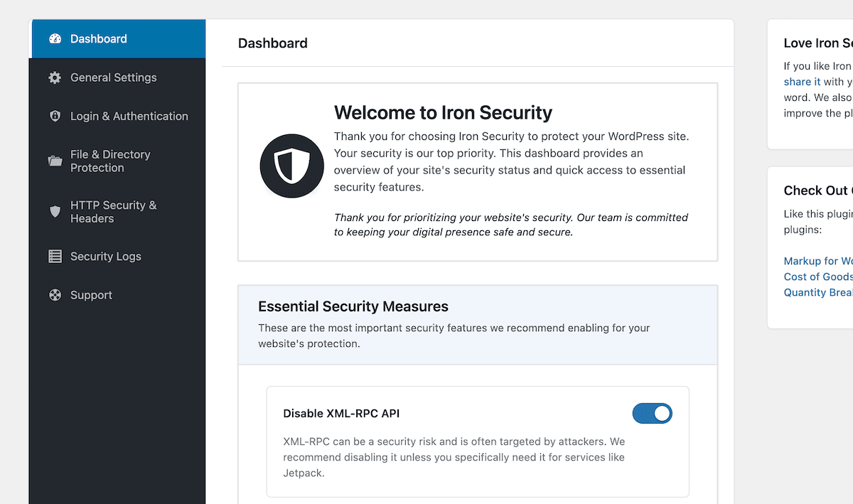Click the Login & Authentication lock shield icon
Image resolution: width=853 pixels, height=504 pixels.
[55, 116]
